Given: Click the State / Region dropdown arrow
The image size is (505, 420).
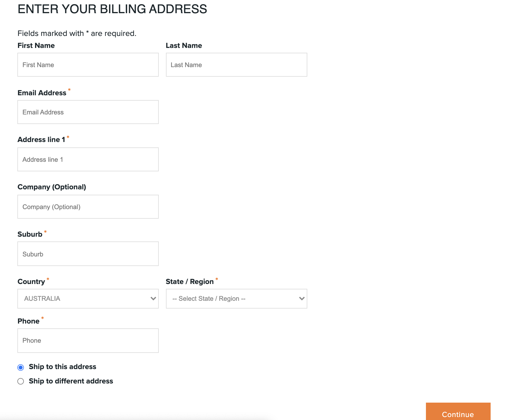Looking at the screenshot, I should coord(301,298).
